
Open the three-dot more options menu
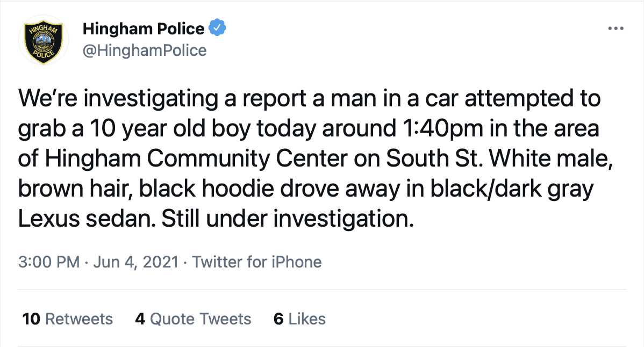(616, 28)
